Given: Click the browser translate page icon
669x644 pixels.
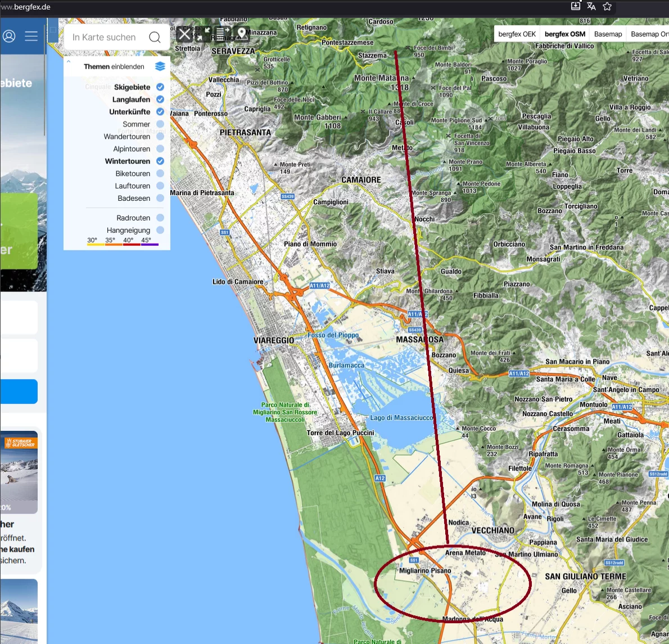Looking at the screenshot, I should click(591, 6).
